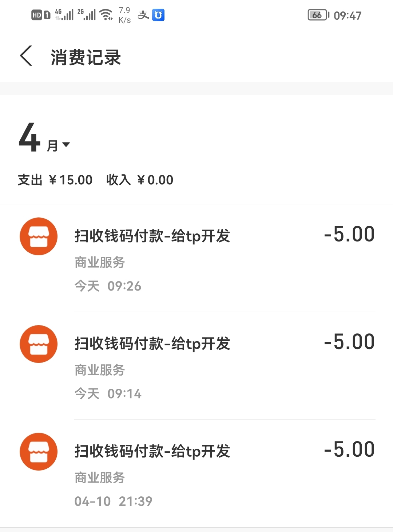Tap the blue app notification icon in status bar
This screenshot has width=393, height=532.
(x=158, y=15)
